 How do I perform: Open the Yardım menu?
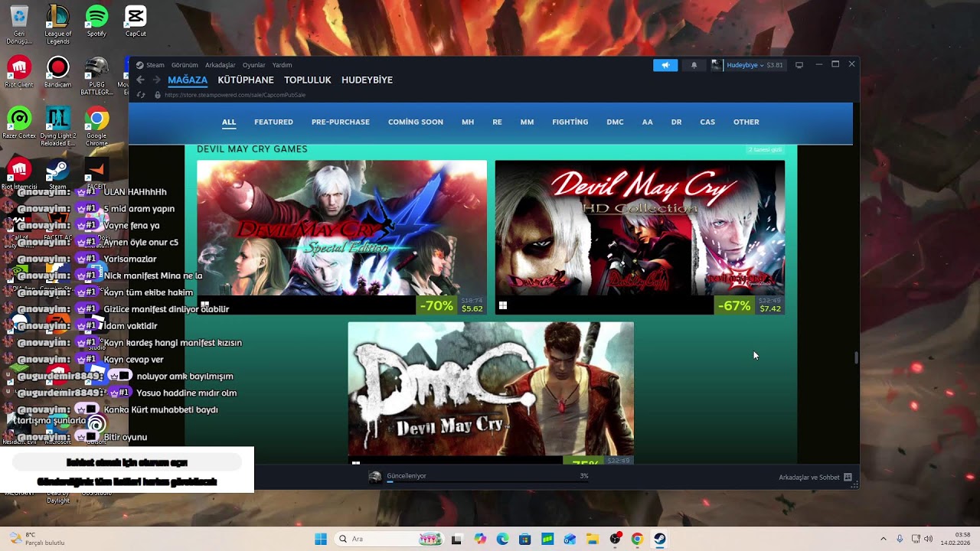coord(283,65)
